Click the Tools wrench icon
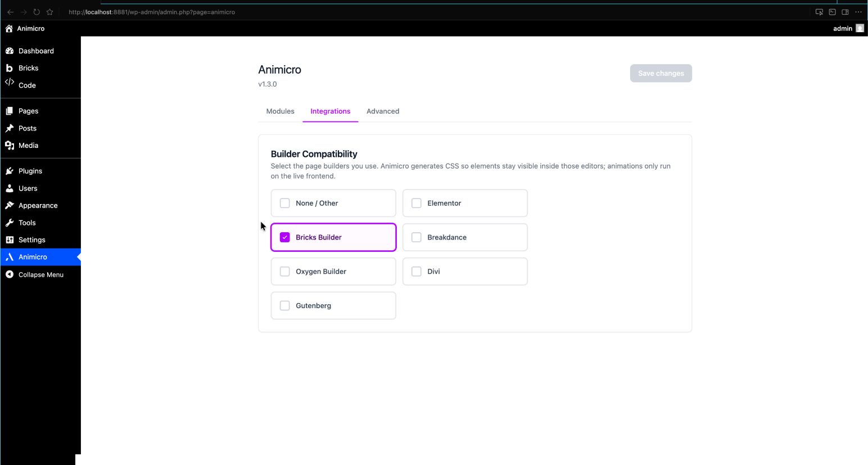The height and width of the screenshot is (465, 868). point(10,223)
